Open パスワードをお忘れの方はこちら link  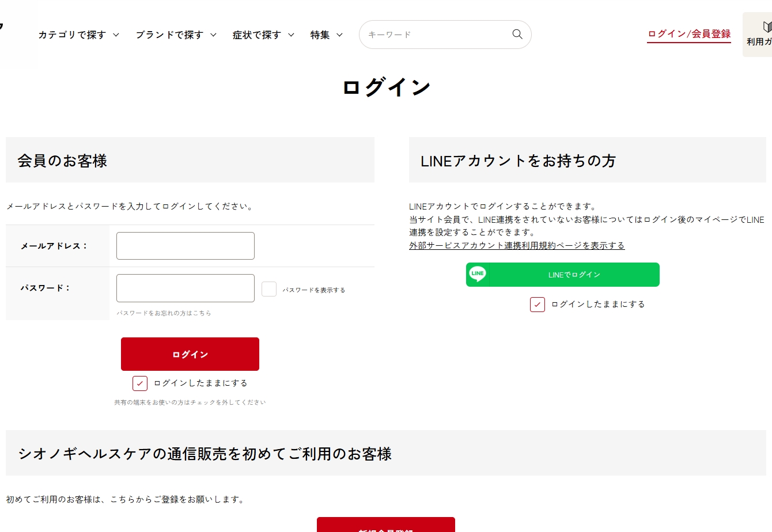click(164, 313)
